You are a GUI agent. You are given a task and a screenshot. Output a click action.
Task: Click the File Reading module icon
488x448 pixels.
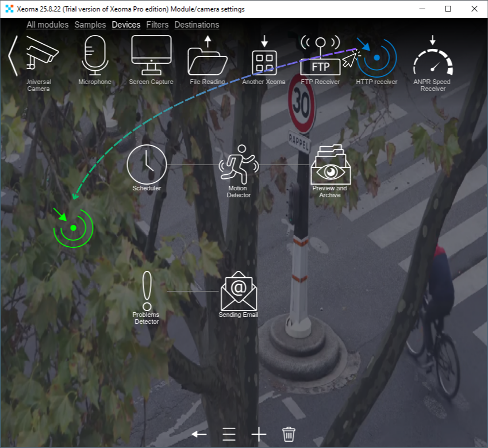[207, 55]
